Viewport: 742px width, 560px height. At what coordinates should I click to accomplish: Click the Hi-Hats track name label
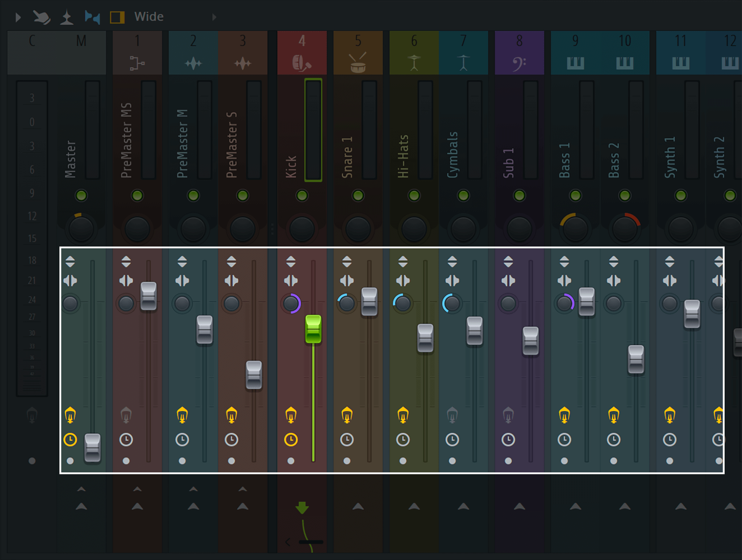(x=403, y=156)
